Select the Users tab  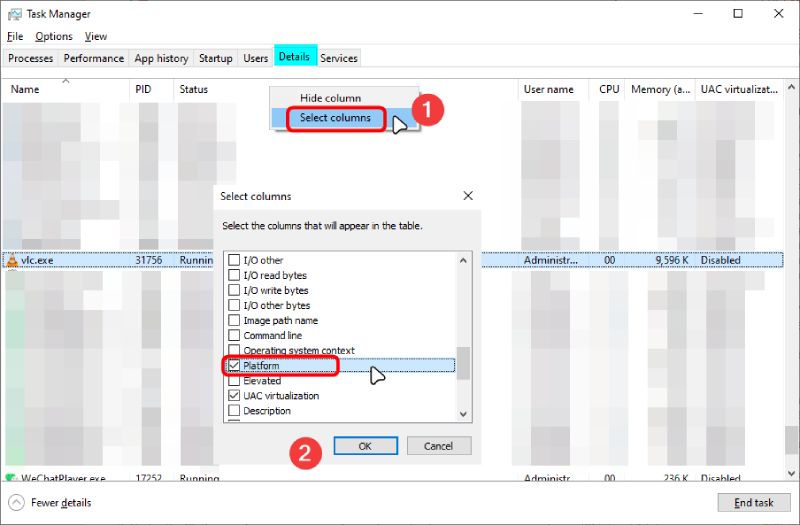point(256,58)
